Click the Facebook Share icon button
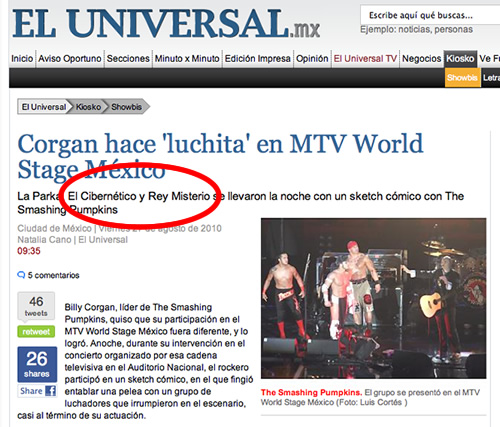 [x=37, y=391]
